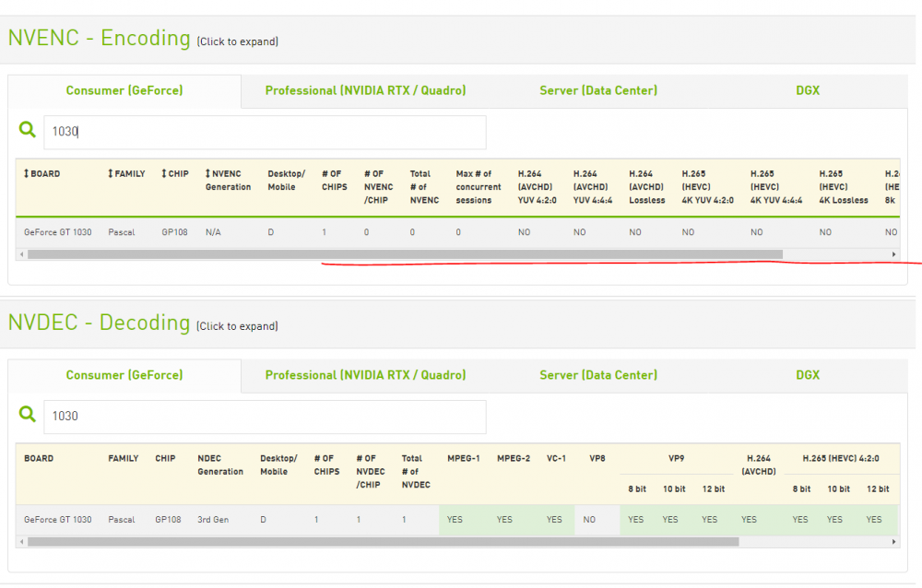Sort by NVENC Generation column
This screenshot has height=588, width=922.
click(x=228, y=181)
